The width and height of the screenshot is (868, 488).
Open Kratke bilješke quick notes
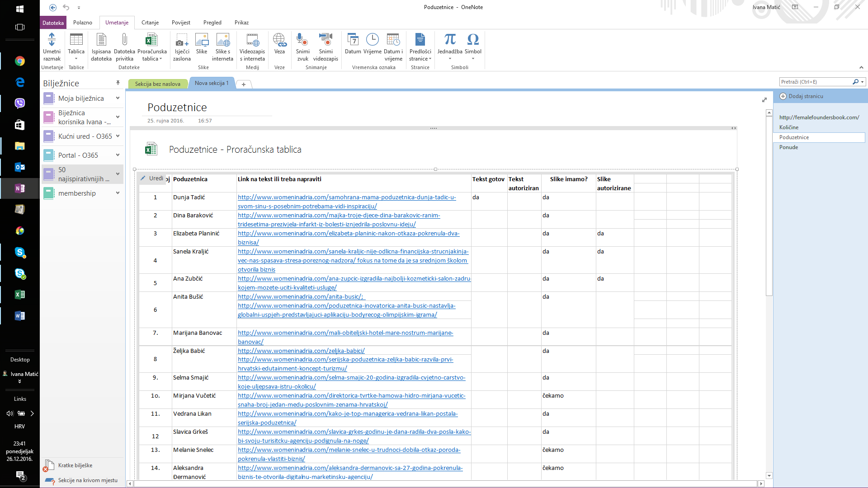coord(75,465)
